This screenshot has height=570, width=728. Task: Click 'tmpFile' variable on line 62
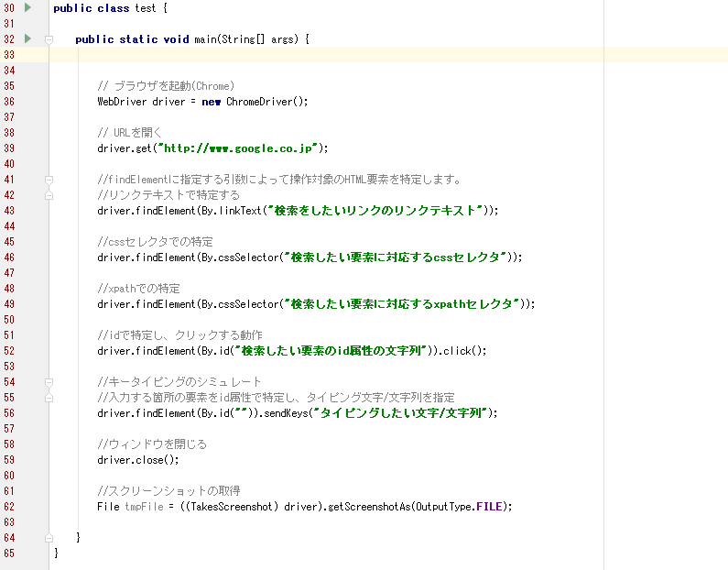click(144, 507)
